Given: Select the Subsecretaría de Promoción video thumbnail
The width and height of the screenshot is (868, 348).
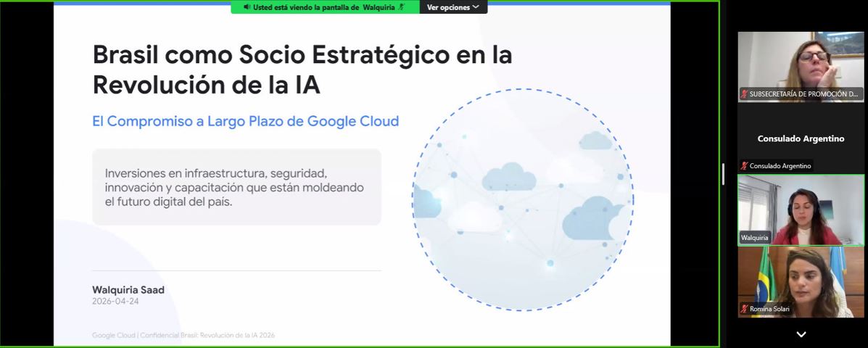Looking at the screenshot, I should click(x=801, y=67).
